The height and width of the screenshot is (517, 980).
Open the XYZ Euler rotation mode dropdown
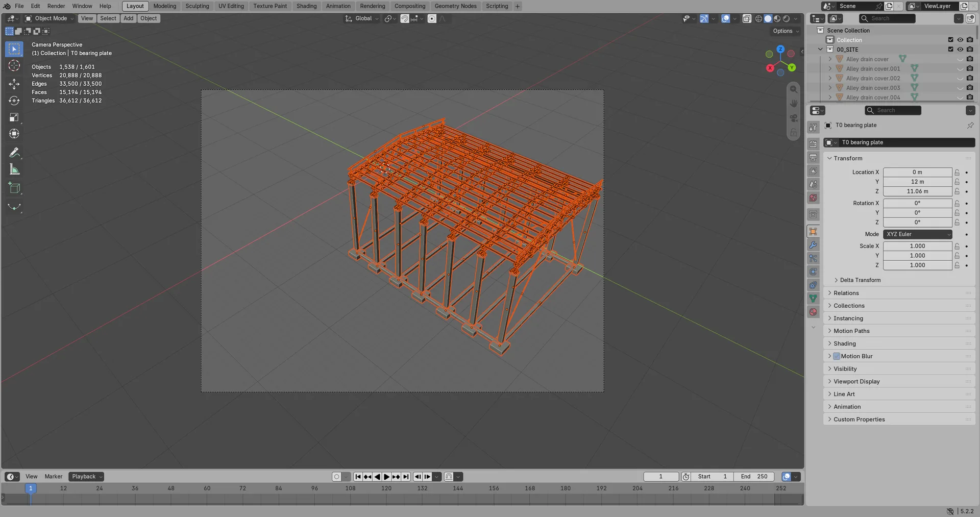pyautogui.click(x=918, y=234)
